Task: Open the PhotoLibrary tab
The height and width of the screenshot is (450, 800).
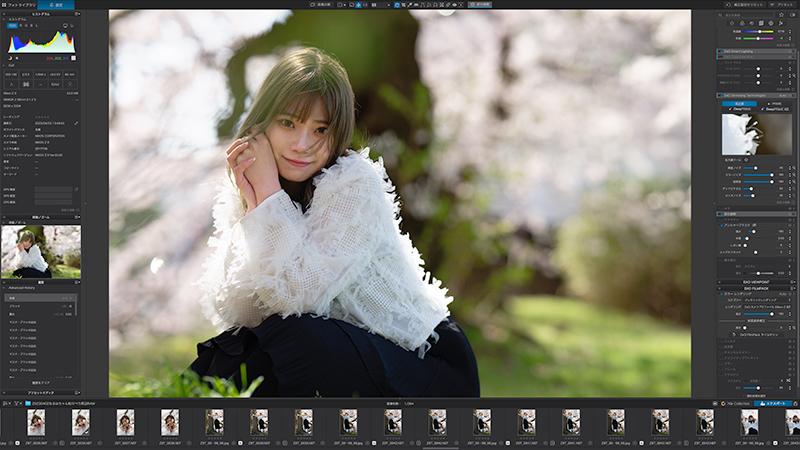Action: [x=18, y=5]
